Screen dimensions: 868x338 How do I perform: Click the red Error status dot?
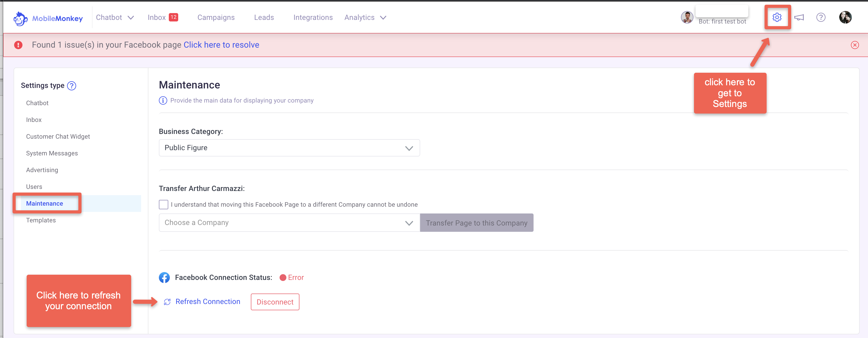pyautogui.click(x=283, y=278)
